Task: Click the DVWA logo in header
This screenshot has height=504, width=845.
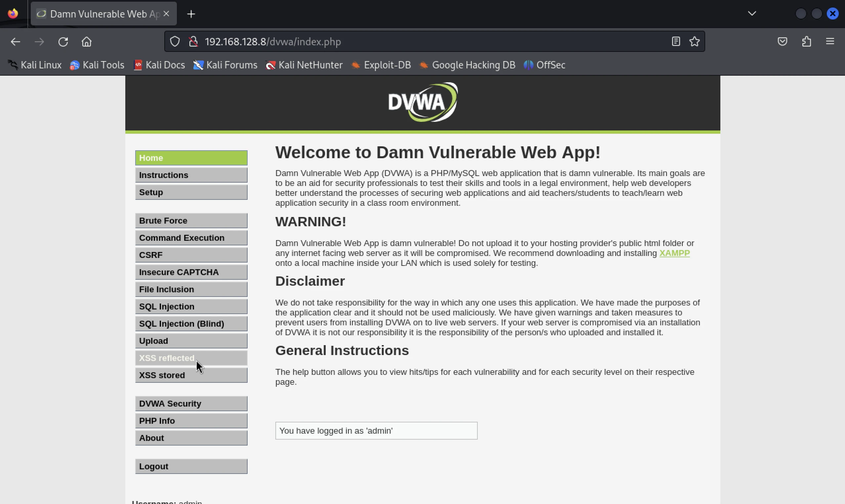Action: click(423, 102)
